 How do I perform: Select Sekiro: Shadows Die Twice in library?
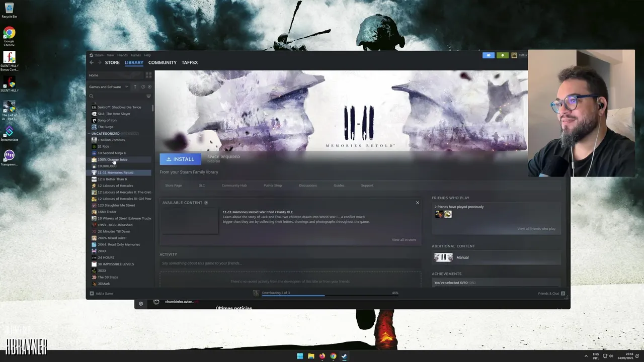point(120,107)
